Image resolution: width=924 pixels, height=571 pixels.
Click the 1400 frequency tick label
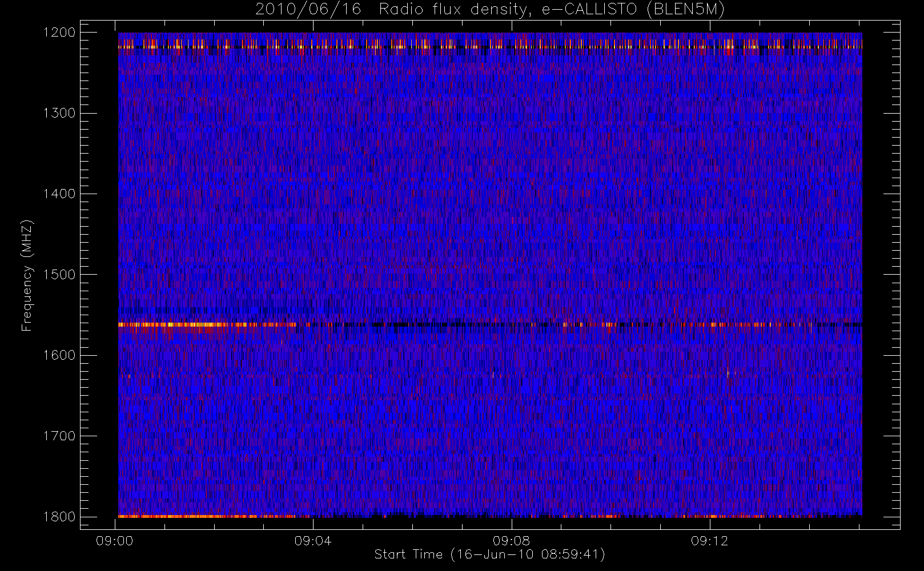tap(59, 194)
